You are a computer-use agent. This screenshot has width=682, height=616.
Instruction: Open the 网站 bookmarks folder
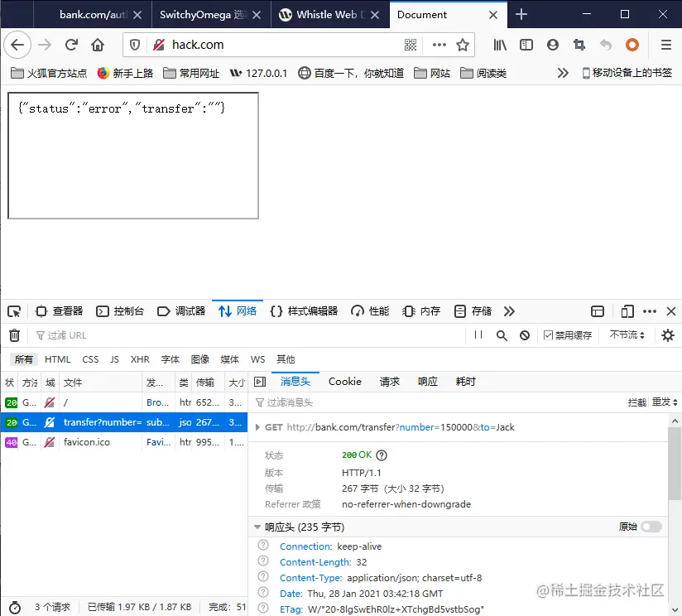point(432,73)
